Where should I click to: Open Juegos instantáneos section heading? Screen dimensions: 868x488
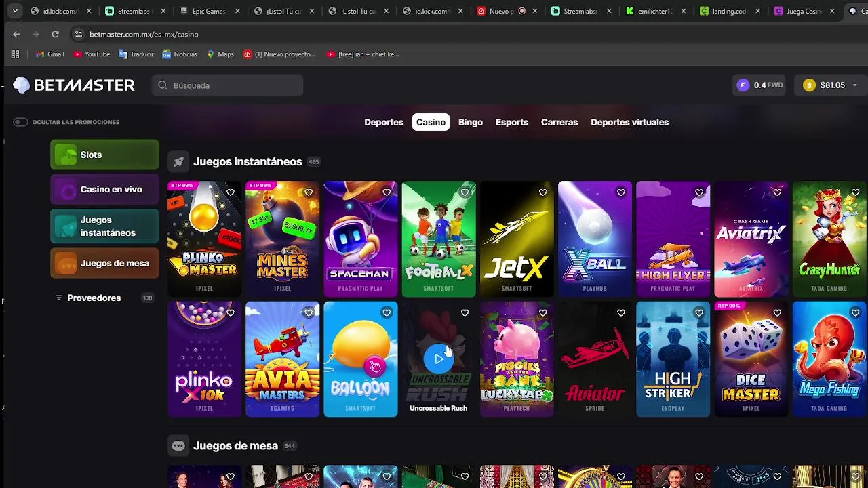248,162
